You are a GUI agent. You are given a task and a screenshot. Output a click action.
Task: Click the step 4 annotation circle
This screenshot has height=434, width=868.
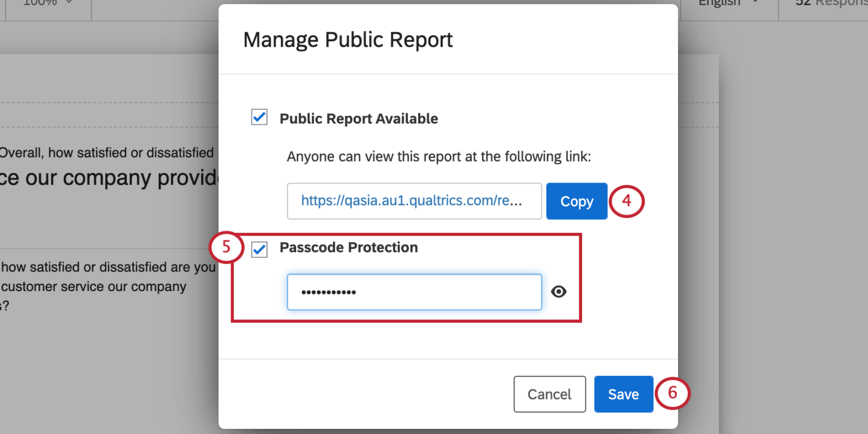(627, 201)
